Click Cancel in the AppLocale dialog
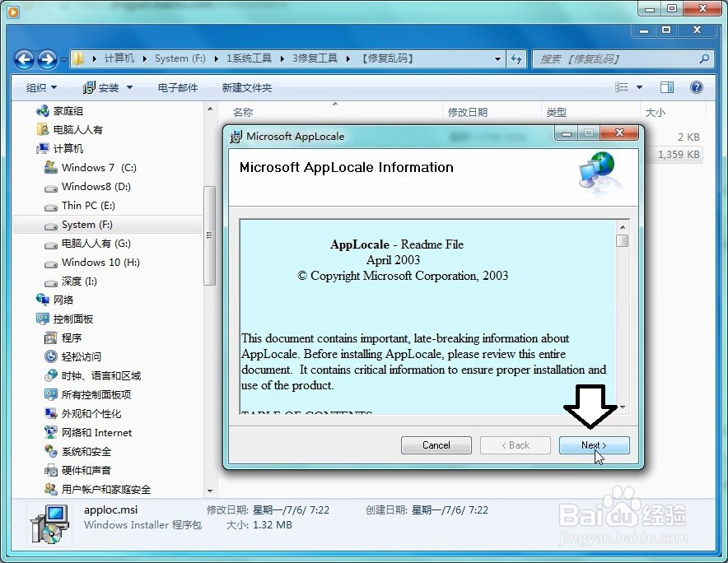 (436, 445)
